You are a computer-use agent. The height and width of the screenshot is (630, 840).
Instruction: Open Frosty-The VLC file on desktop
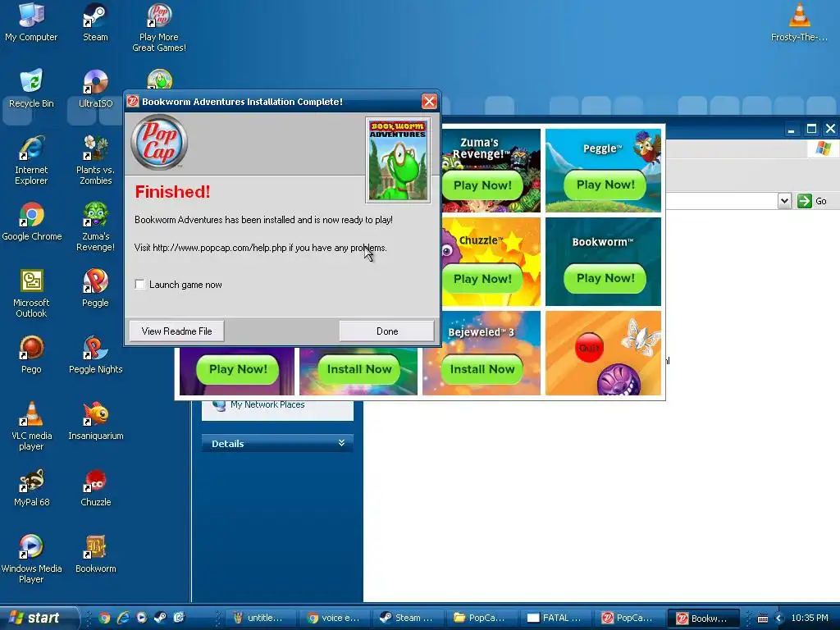click(799, 21)
